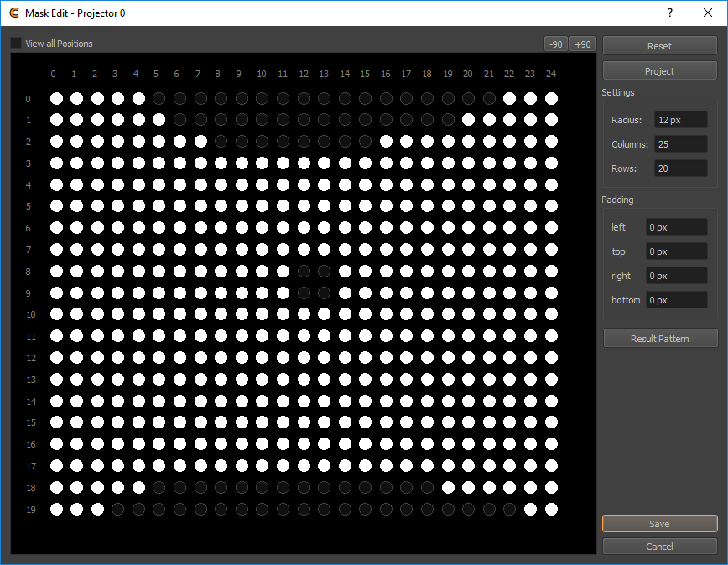Click the row label 19
Image resolution: width=728 pixels, height=565 pixels.
pyautogui.click(x=31, y=510)
